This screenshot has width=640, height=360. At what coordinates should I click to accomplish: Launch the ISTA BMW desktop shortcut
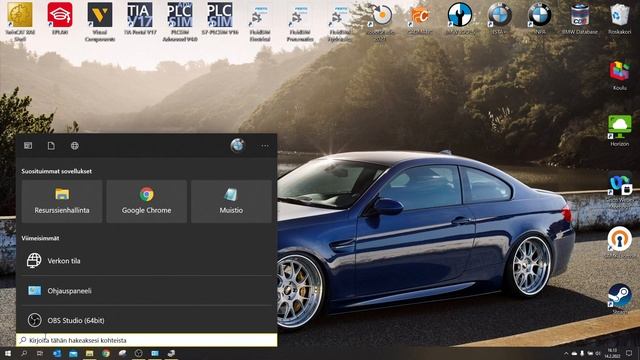[x=500, y=18]
